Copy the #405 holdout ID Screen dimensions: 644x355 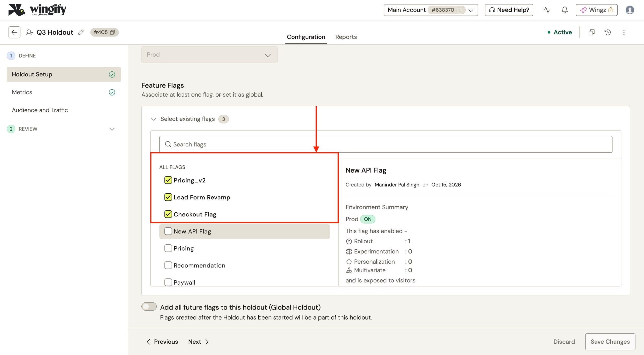tap(112, 32)
